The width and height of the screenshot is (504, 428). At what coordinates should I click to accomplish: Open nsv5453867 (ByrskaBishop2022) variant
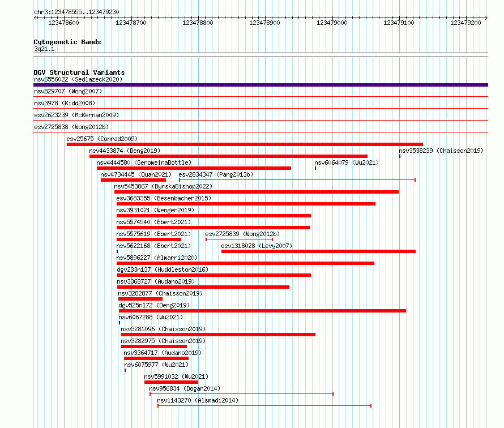click(x=163, y=186)
